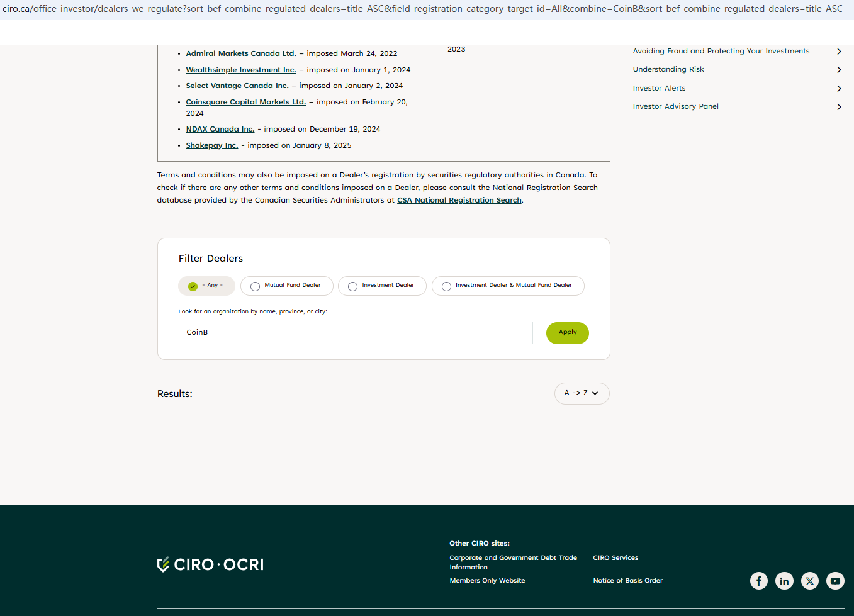The height and width of the screenshot is (616, 854).
Task: Click the 'Filter Dealers' heading
Action: [211, 259]
